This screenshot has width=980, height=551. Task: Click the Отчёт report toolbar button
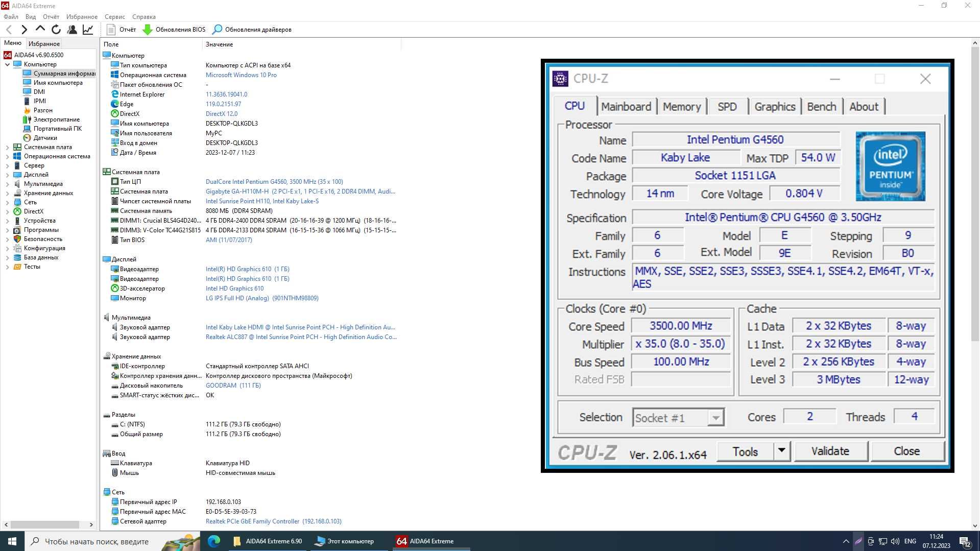(x=121, y=30)
